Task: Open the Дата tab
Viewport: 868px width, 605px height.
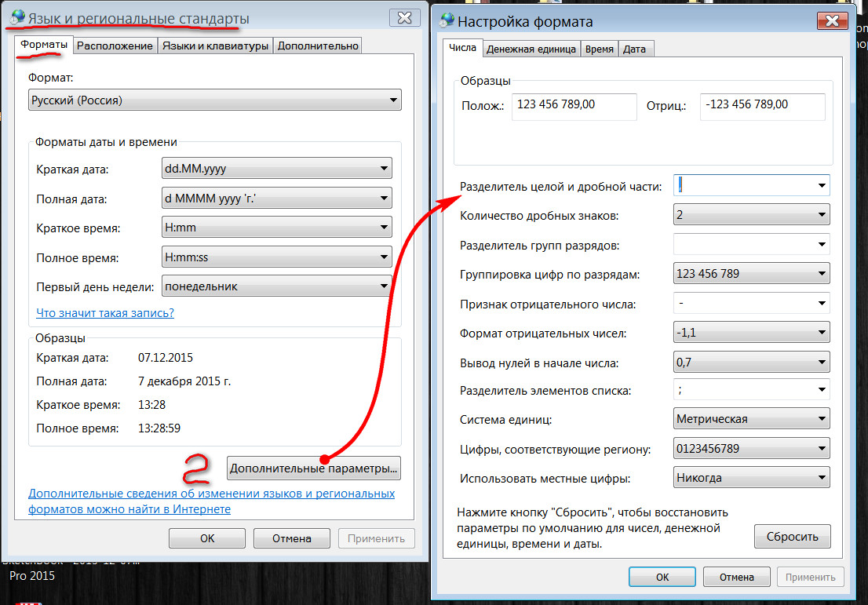Action: tap(634, 49)
